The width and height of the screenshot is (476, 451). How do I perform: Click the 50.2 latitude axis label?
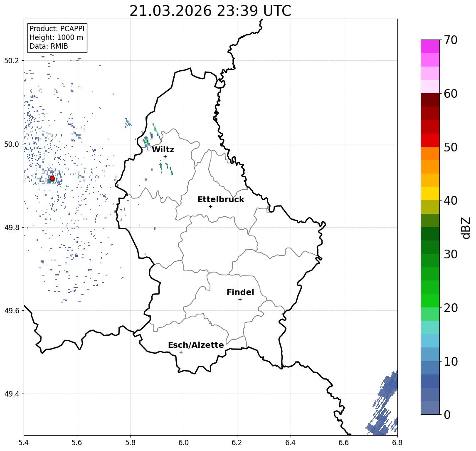[x=12, y=60]
